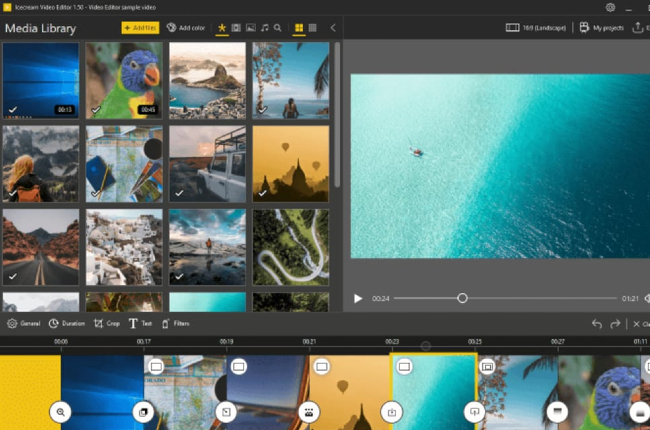The width and height of the screenshot is (650, 430).
Task: Open the settings gear in title bar
Action: (610, 7)
